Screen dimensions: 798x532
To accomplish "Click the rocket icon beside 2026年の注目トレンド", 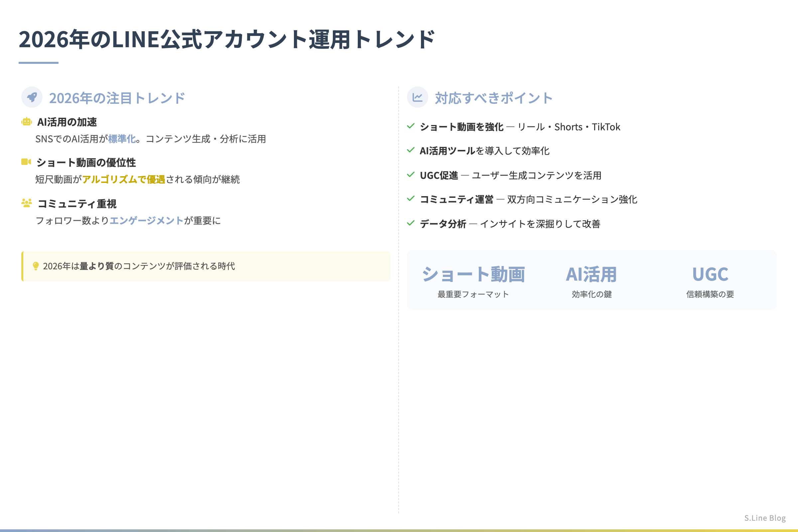I will tap(32, 97).
